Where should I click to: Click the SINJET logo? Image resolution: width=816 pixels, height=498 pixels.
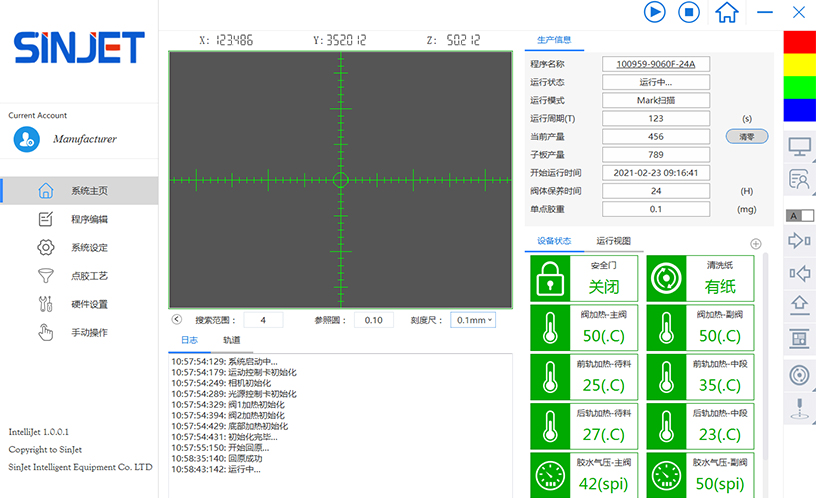[x=79, y=47]
